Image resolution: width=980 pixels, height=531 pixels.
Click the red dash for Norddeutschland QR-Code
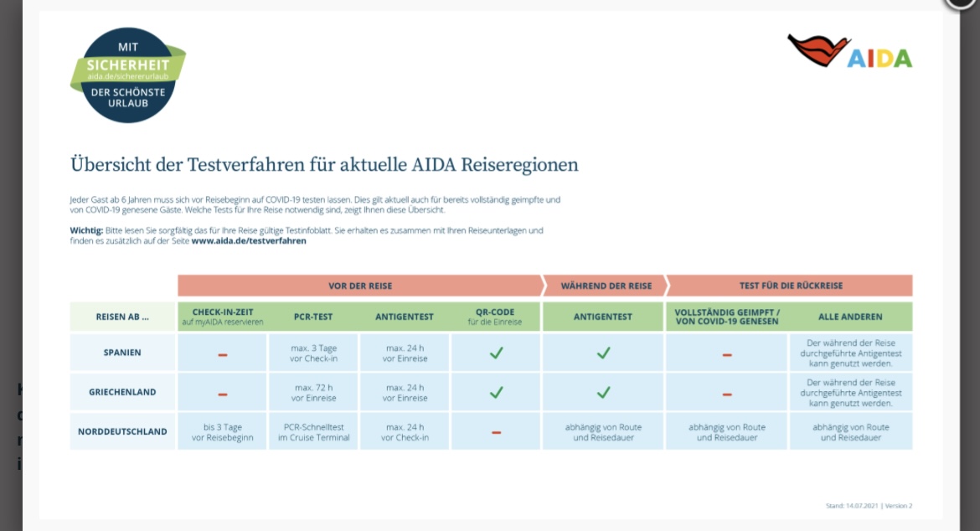pyautogui.click(x=496, y=432)
